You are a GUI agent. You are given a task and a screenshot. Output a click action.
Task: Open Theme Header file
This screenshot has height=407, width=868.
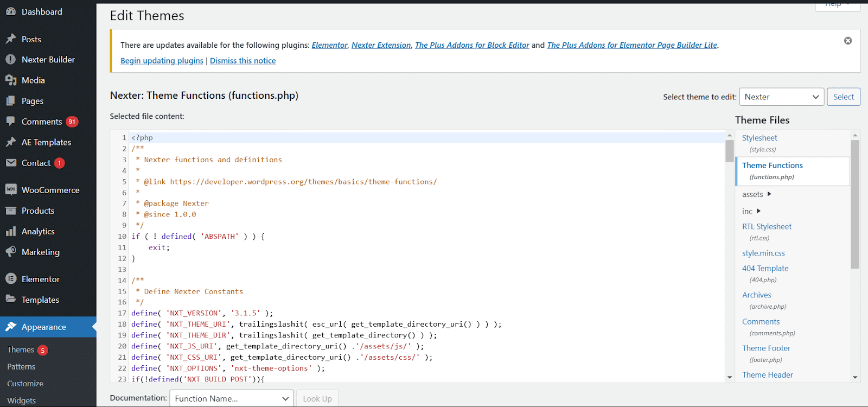coord(768,374)
